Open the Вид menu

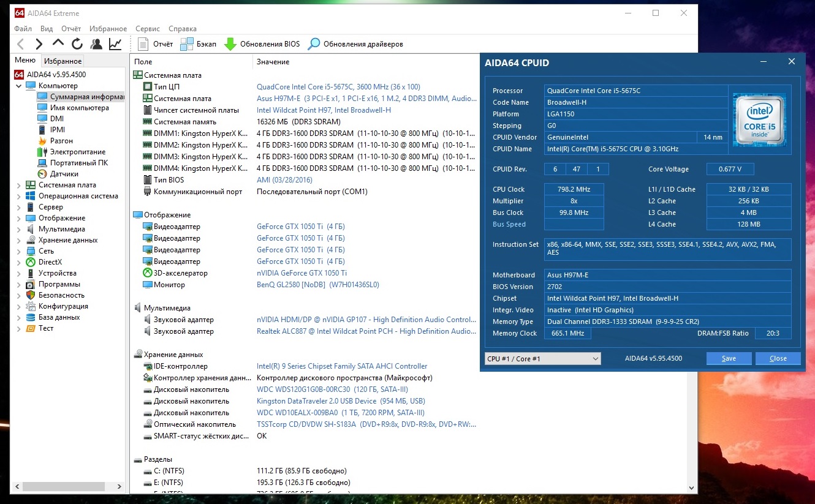click(x=47, y=29)
